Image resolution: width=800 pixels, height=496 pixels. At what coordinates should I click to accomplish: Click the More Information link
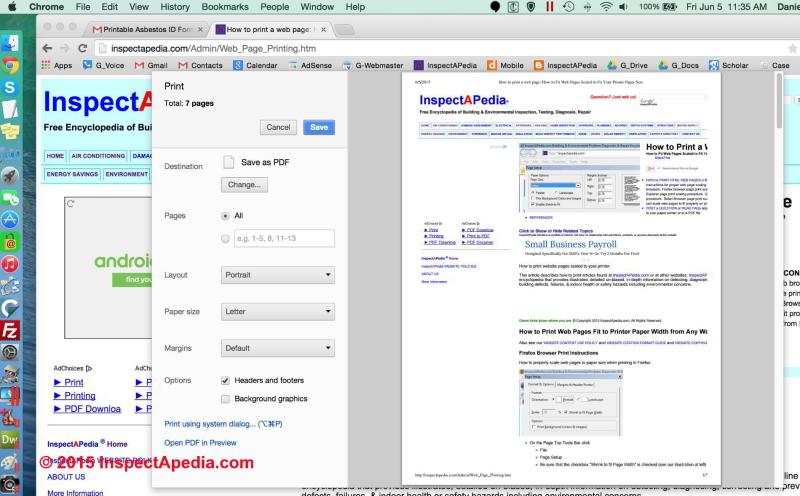tap(75, 493)
